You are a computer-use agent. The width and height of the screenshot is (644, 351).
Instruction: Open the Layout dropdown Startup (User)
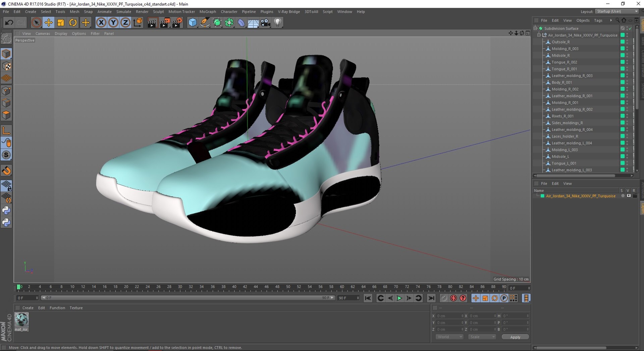coord(617,11)
